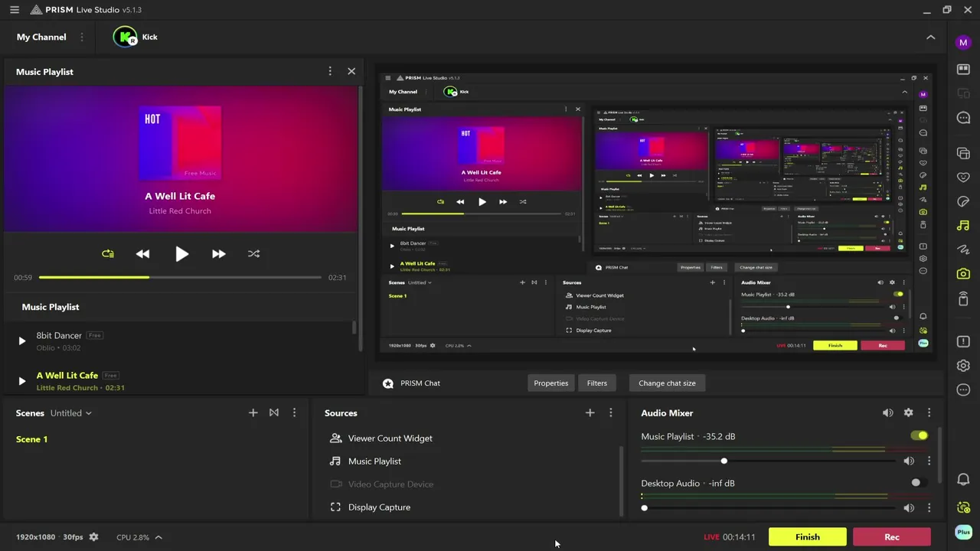This screenshot has width=980, height=551.
Task: Open the chat bubble sidebar icon
Action: coord(963,118)
